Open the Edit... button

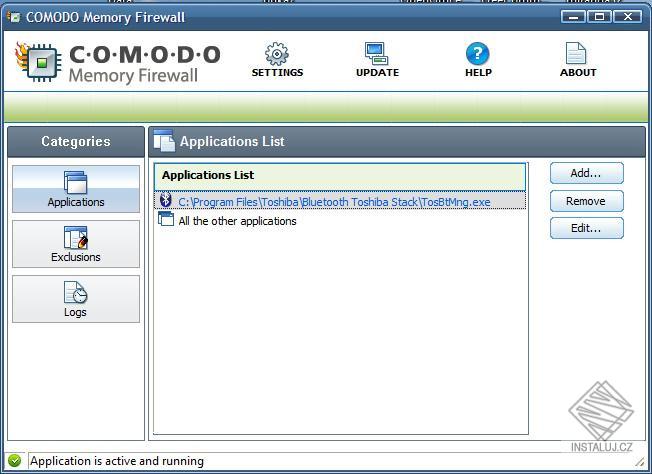click(x=587, y=228)
